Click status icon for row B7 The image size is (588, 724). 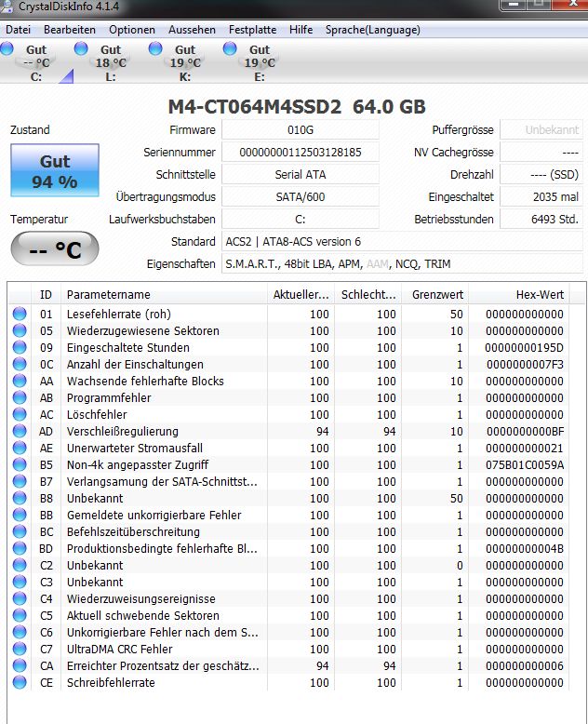[x=20, y=482]
